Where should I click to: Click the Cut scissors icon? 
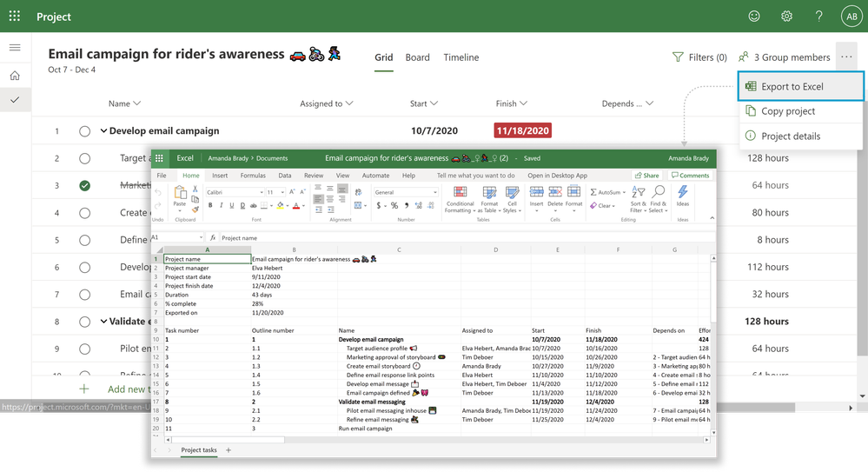(x=195, y=189)
